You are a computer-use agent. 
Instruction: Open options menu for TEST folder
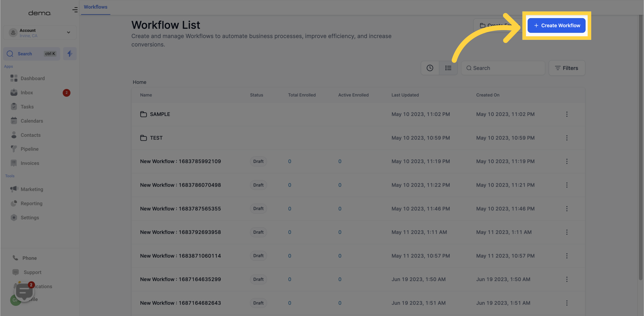pos(567,138)
